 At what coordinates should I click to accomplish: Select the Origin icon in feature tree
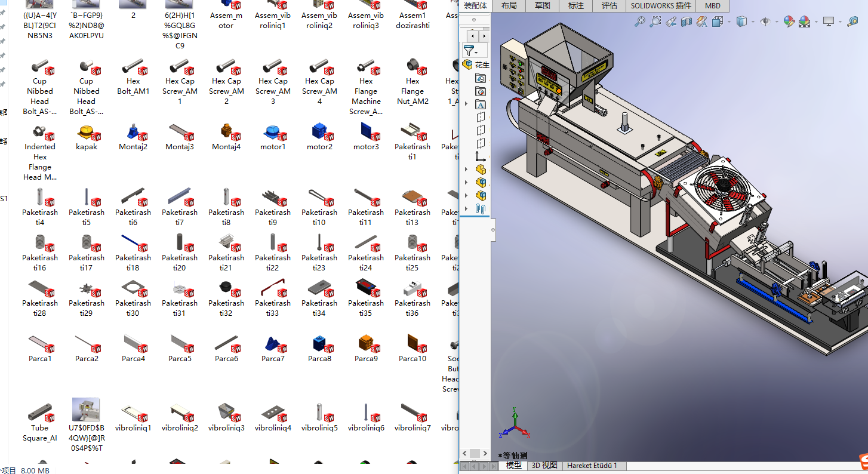(x=481, y=156)
